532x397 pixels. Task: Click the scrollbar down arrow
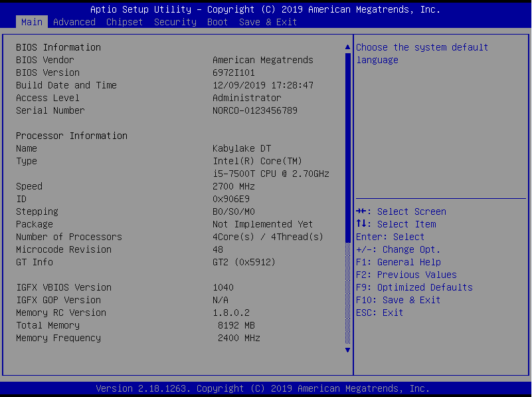tap(347, 350)
